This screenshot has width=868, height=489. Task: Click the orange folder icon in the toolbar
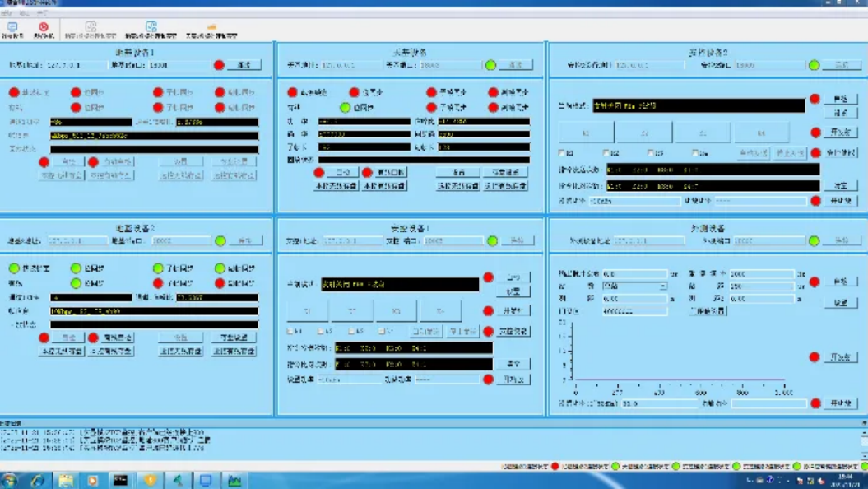tap(211, 27)
